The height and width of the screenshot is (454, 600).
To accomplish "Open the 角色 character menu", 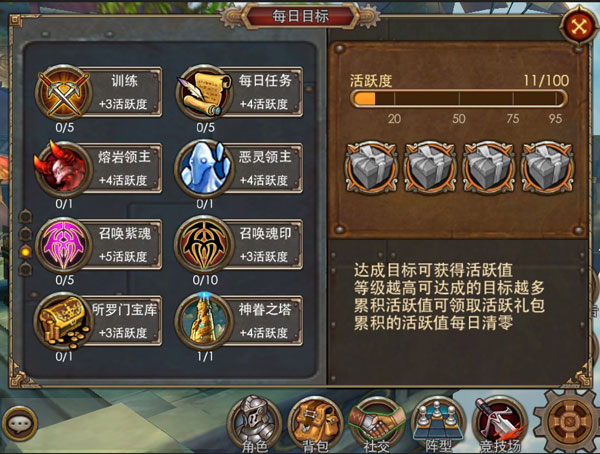I will point(254,425).
